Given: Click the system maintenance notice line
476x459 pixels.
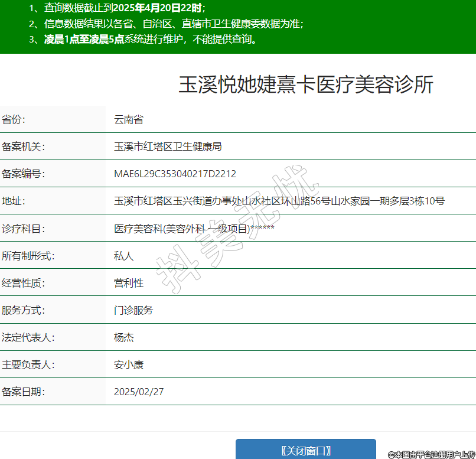Looking at the screenshot, I should pos(144,40).
